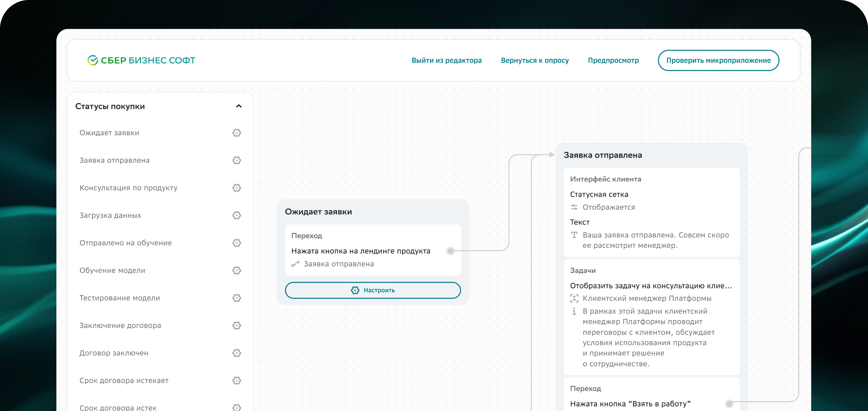868x411 pixels.
Task: Click Клиентский менеджер Платформы assignee text
Action: [x=647, y=298]
